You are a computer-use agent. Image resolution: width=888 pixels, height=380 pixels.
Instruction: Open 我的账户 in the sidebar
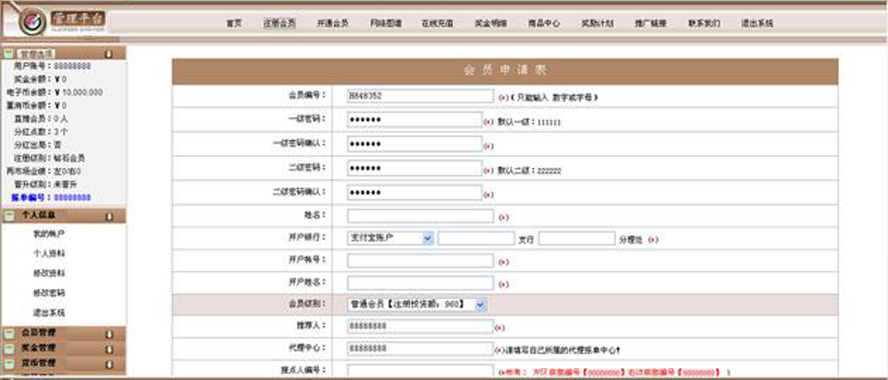[x=49, y=233]
